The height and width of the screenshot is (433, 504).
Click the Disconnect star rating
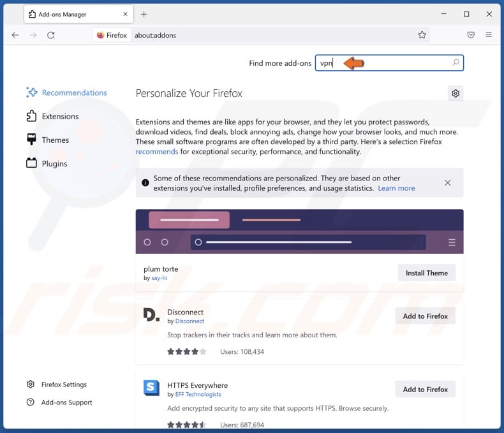[x=186, y=352]
